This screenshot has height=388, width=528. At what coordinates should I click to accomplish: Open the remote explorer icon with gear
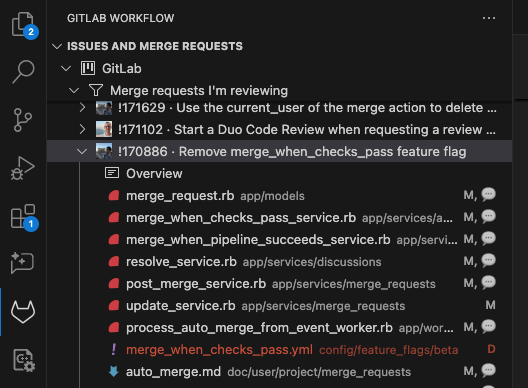click(24, 360)
